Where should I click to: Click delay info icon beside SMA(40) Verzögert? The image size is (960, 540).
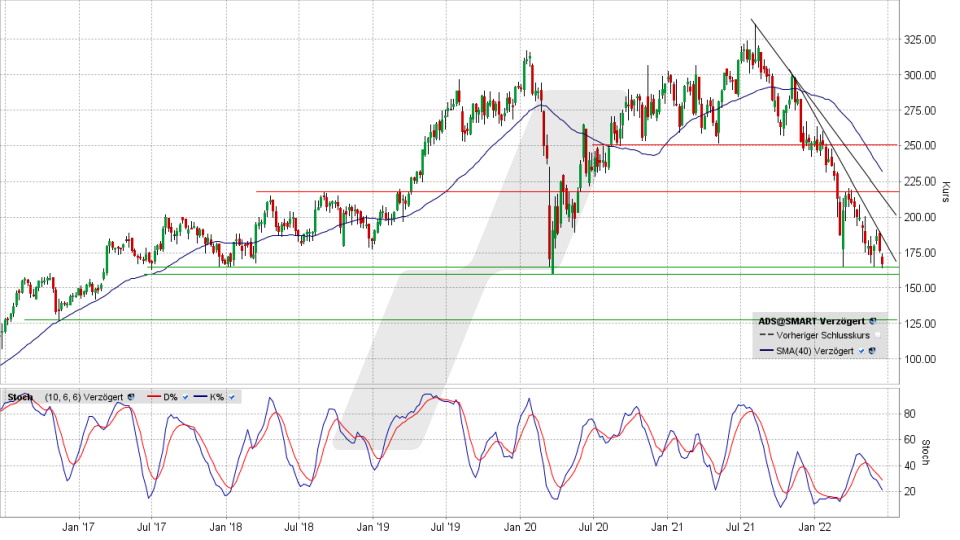[872, 351]
